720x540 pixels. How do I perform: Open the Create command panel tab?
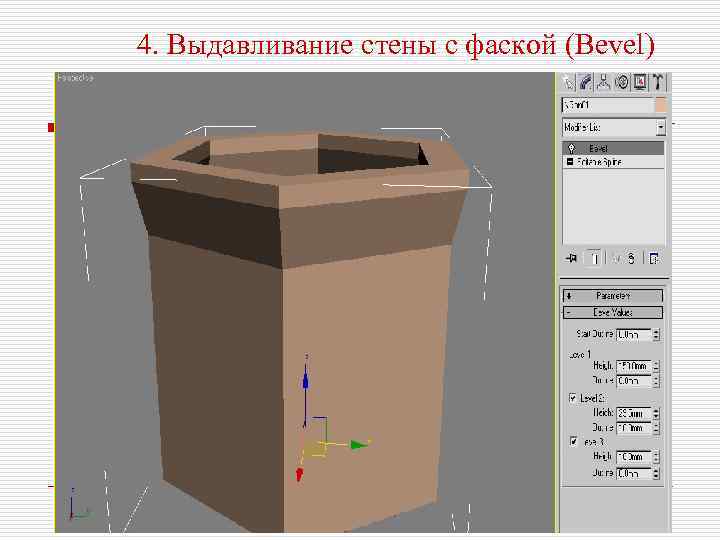coord(568,83)
